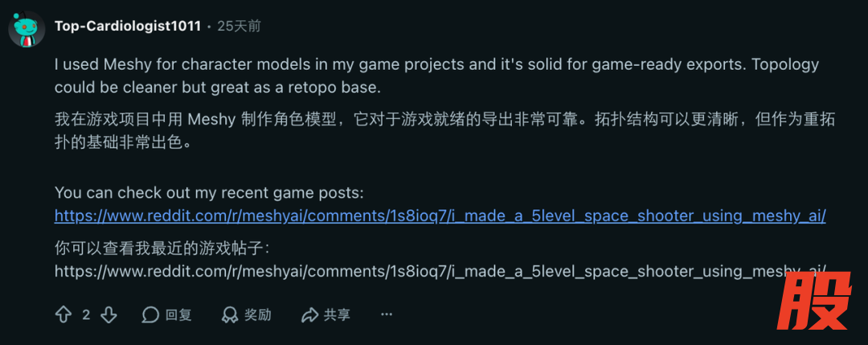The width and height of the screenshot is (868, 345).
Task: Click the line '你可以查看我最近的游戏帖子'
Action: (166, 248)
